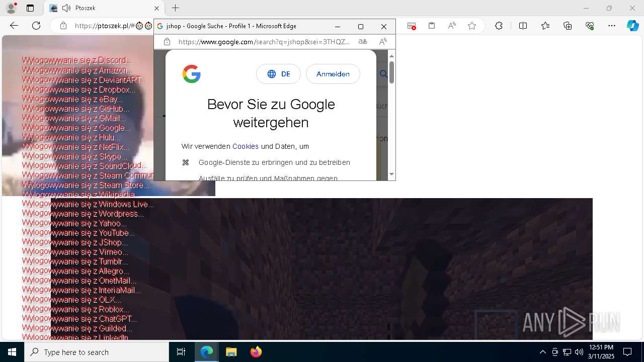Image resolution: width=644 pixels, height=362 pixels.
Task: Open Task View on taskbar
Action: (x=181, y=352)
